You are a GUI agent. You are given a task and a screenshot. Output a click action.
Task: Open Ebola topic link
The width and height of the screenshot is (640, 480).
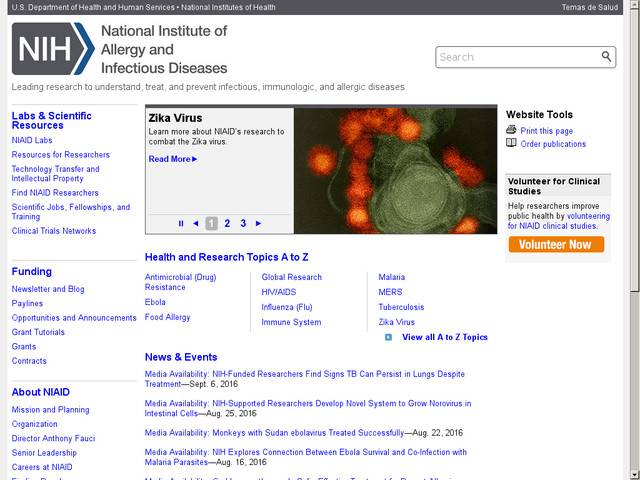tap(155, 302)
